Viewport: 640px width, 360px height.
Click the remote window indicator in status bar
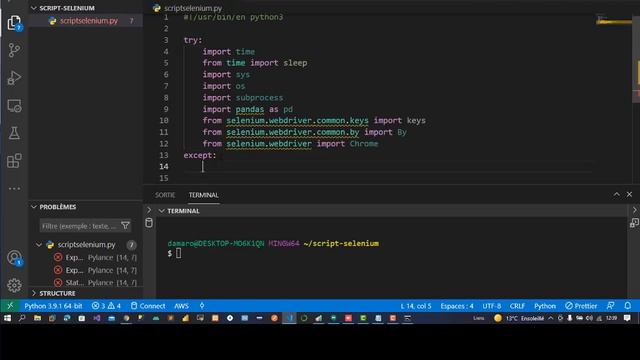[x=10, y=306]
